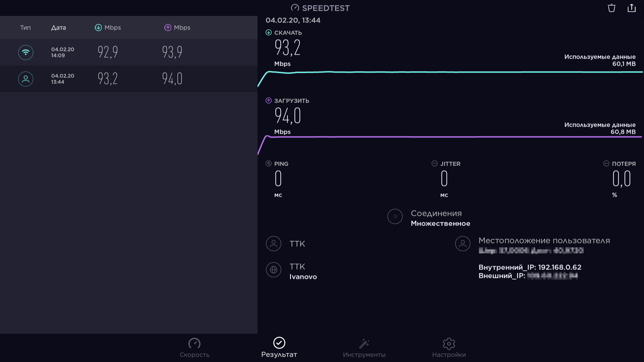Image resolution: width=644 pixels, height=362 pixels.
Task: Sort results by Тип column
Action: pyautogui.click(x=25, y=27)
